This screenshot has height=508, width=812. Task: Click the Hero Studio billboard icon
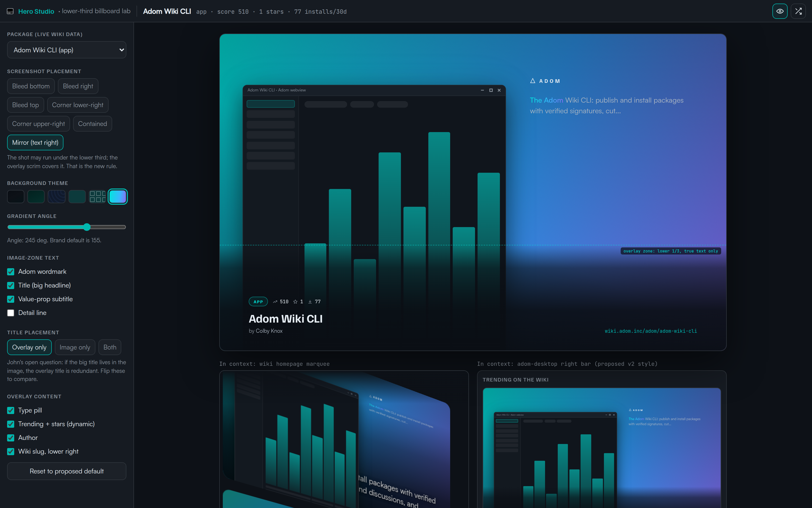pyautogui.click(x=10, y=11)
